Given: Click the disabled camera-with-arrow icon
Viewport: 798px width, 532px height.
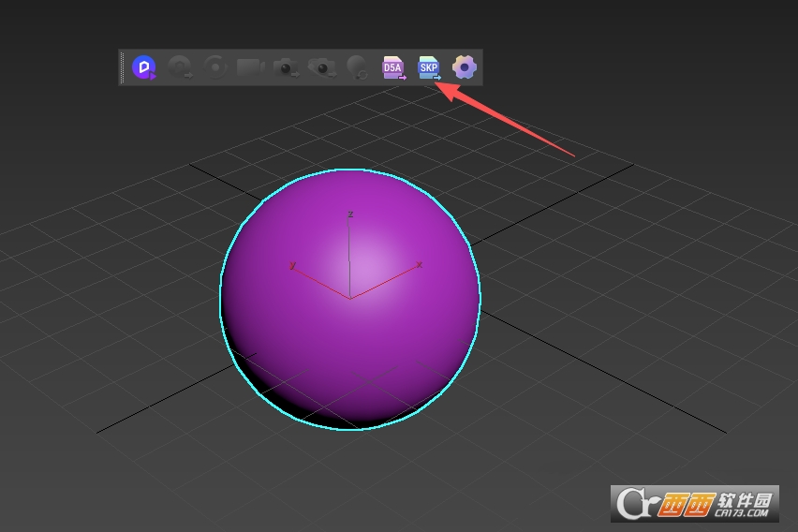Looking at the screenshot, I should (x=286, y=67).
